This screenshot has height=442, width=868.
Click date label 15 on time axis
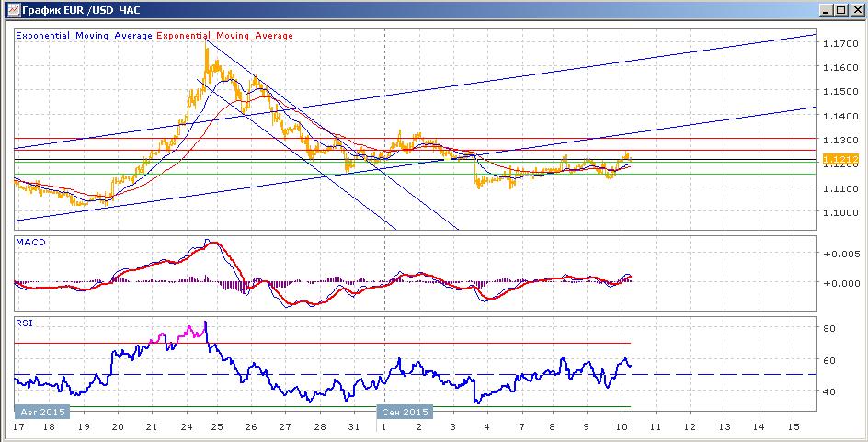tap(793, 427)
